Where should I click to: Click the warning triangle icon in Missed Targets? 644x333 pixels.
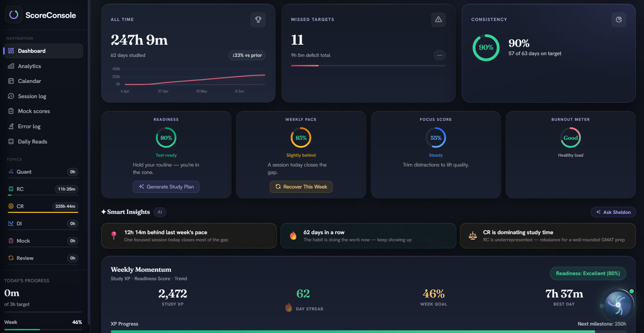coord(438,20)
